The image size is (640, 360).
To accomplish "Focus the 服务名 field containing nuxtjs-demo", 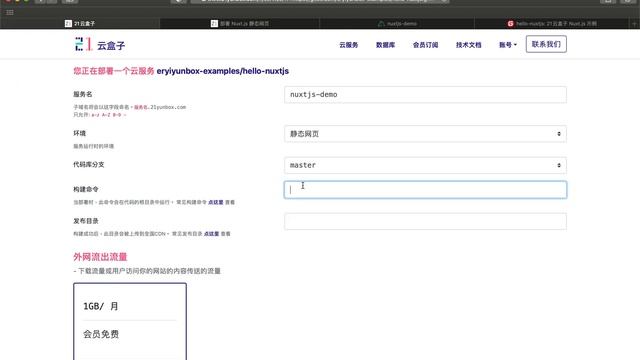I will point(425,95).
